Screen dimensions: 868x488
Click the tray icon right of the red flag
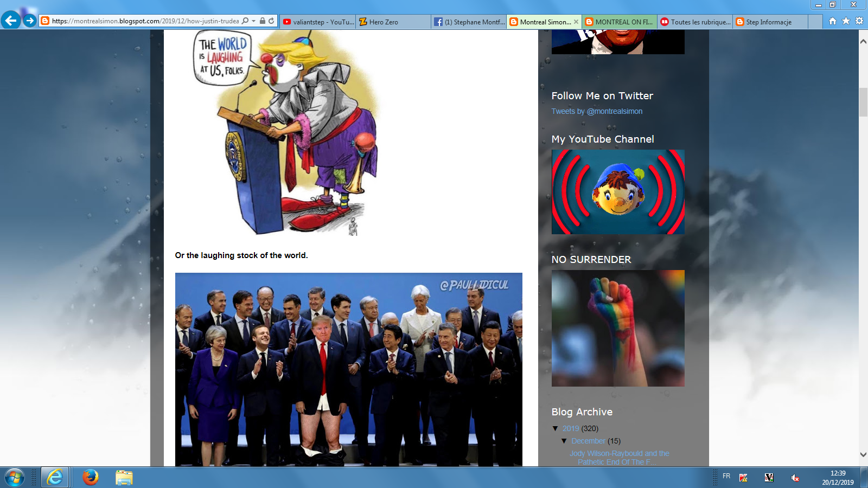(x=769, y=478)
